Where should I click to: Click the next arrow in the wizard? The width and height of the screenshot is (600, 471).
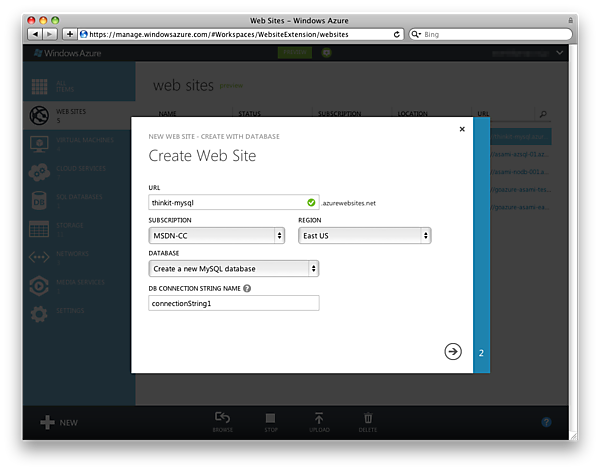[x=453, y=351]
